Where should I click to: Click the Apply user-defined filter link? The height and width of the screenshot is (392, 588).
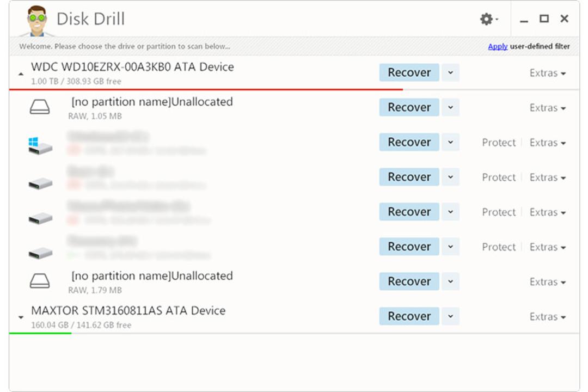point(498,46)
